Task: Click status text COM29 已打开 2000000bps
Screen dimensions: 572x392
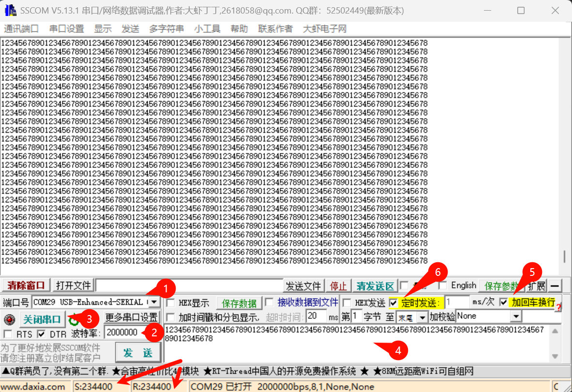Action: (x=282, y=387)
